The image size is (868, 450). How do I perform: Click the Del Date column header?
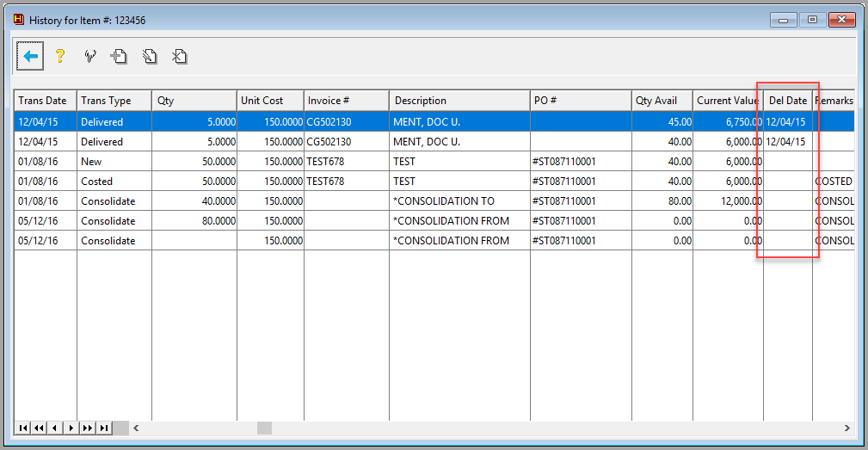pyautogui.click(x=788, y=100)
